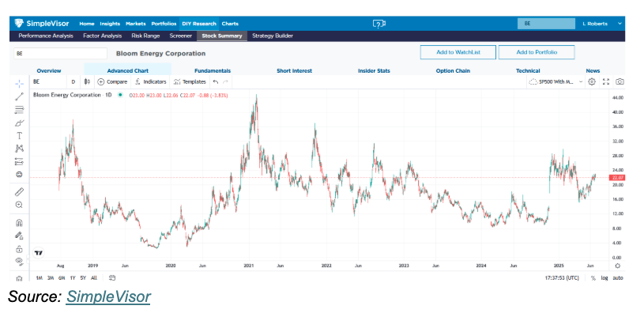
Task: Open the Overview section
Action: click(48, 70)
